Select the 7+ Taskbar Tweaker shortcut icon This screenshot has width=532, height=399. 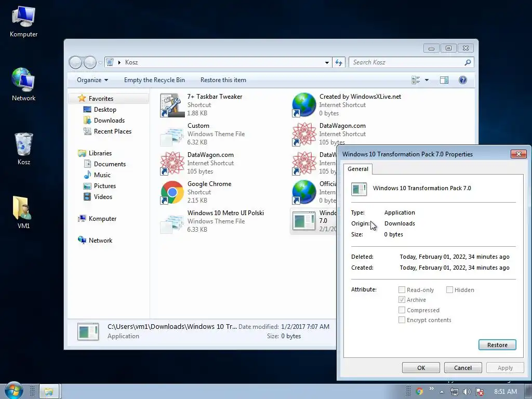[x=172, y=105]
